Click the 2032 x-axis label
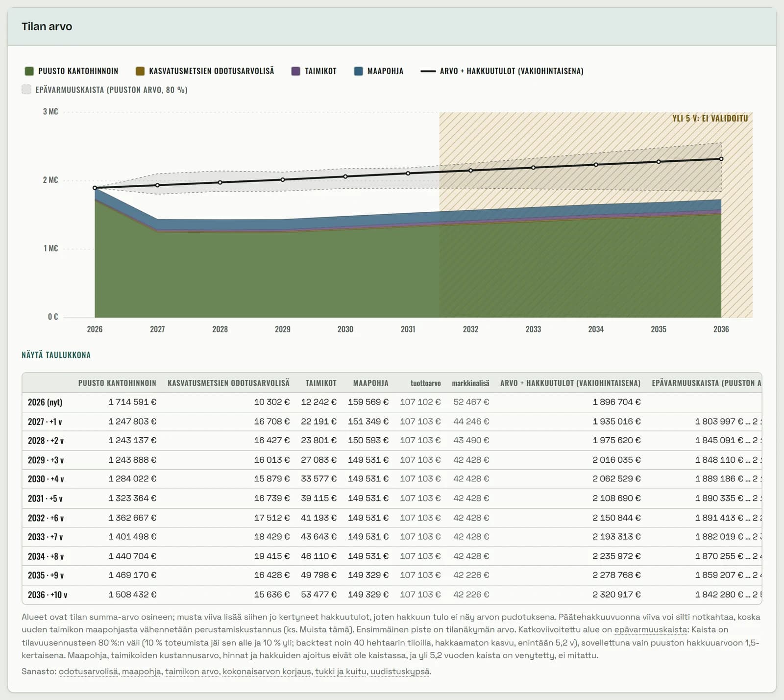The image size is (784, 700). [470, 329]
